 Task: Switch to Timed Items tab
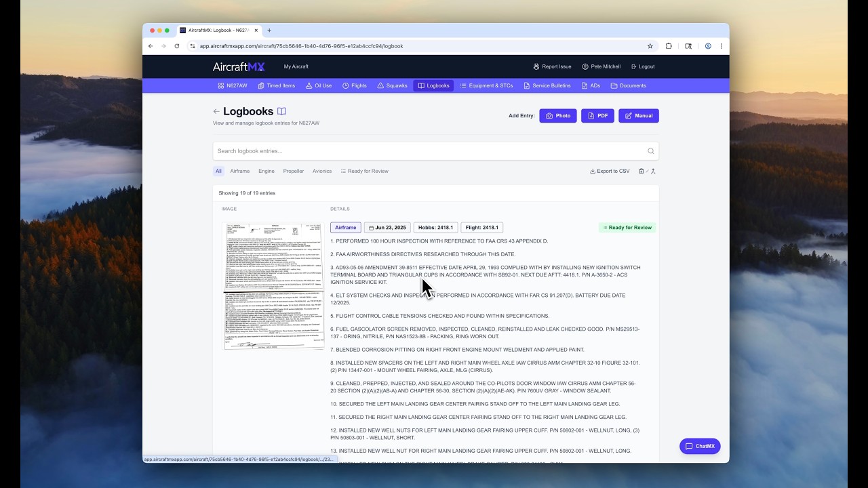pos(277,85)
